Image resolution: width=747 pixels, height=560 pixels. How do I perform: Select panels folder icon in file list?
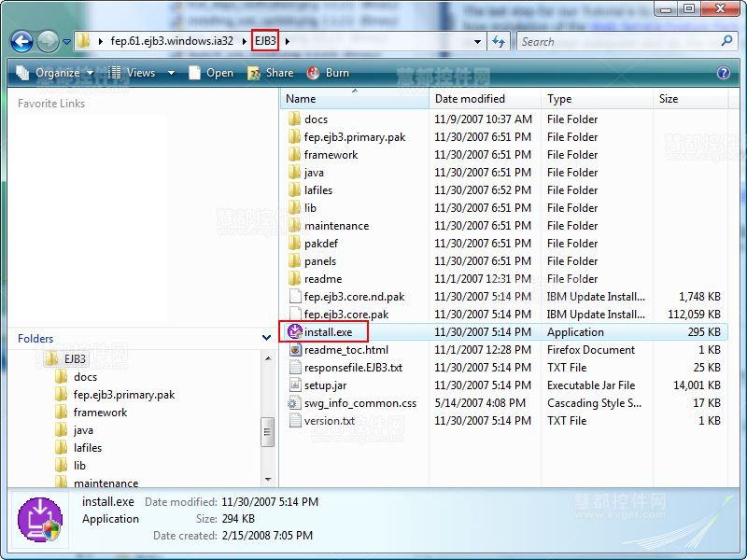294,260
